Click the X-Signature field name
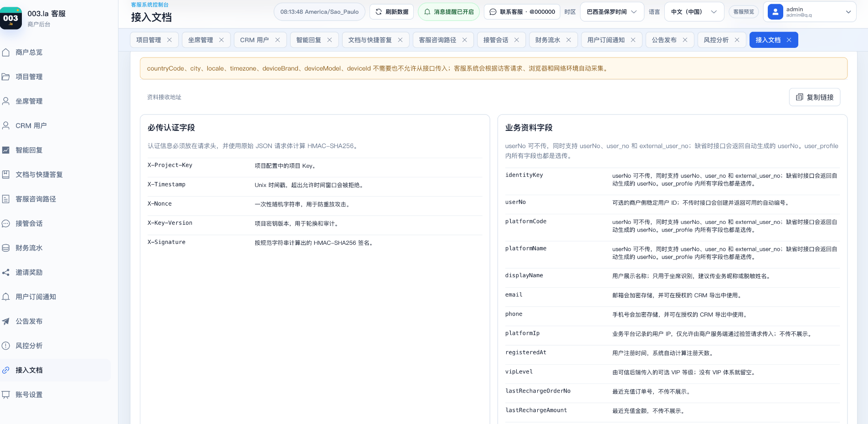The image size is (868, 424). 166,242
